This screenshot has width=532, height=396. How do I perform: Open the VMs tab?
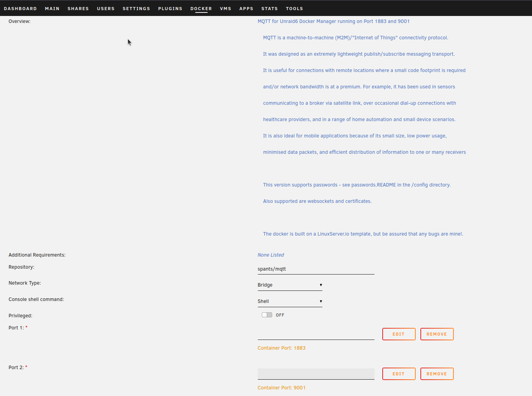tap(226, 9)
